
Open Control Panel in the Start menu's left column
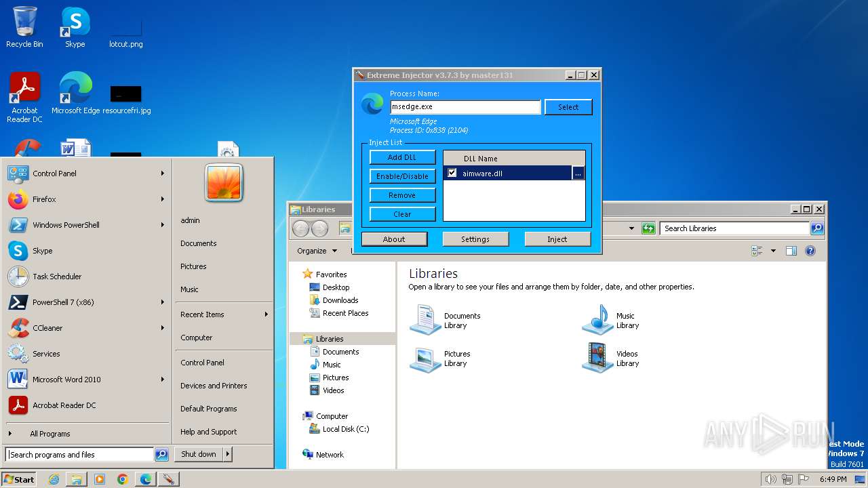click(86, 174)
